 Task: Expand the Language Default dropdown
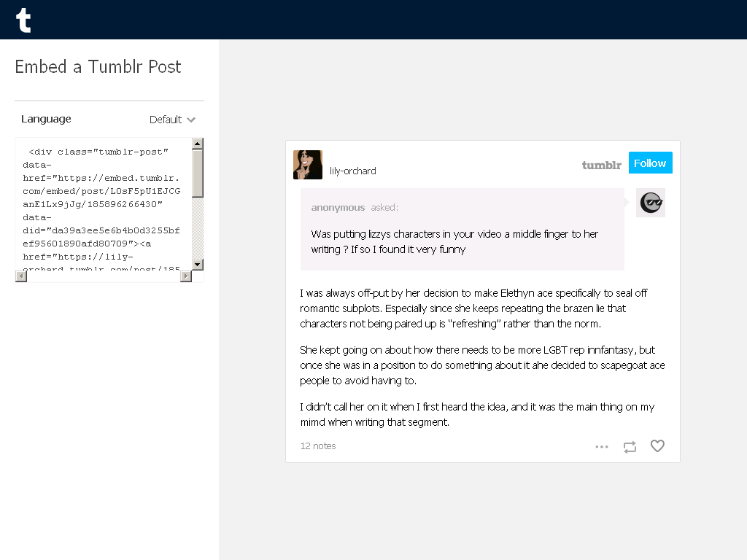[x=172, y=120]
